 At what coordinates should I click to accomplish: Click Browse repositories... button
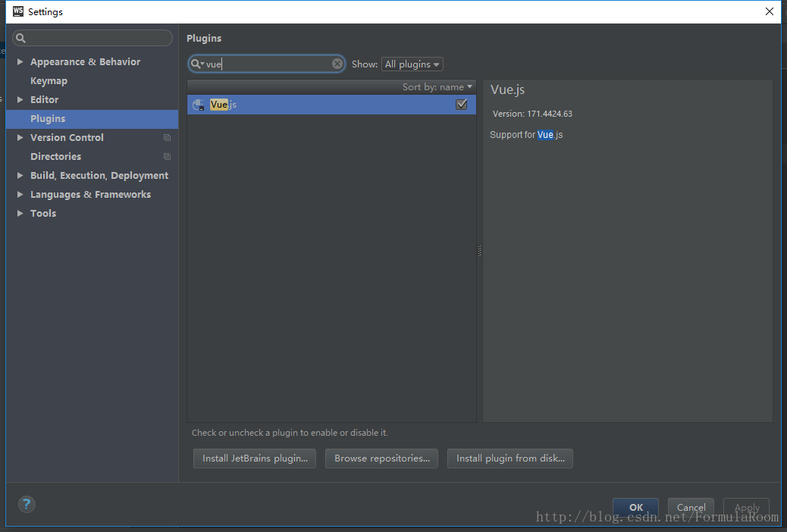pos(382,458)
